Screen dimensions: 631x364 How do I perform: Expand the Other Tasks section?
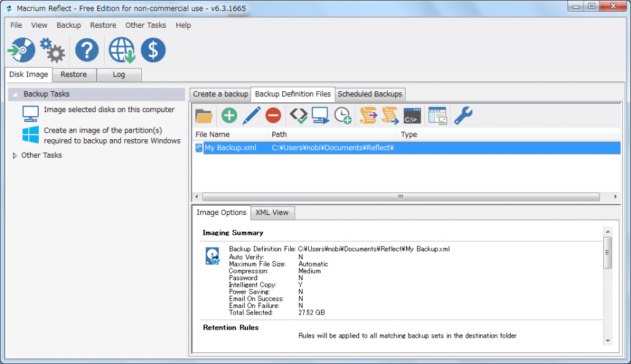[15, 155]
